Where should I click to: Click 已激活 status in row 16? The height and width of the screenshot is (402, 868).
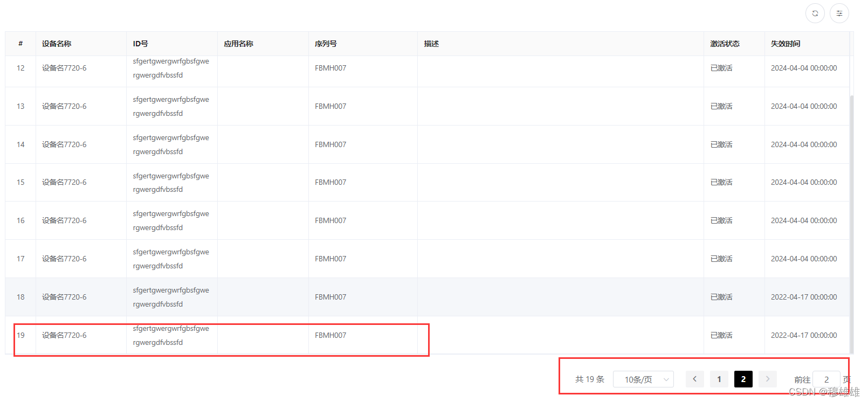tap(721, 220)
